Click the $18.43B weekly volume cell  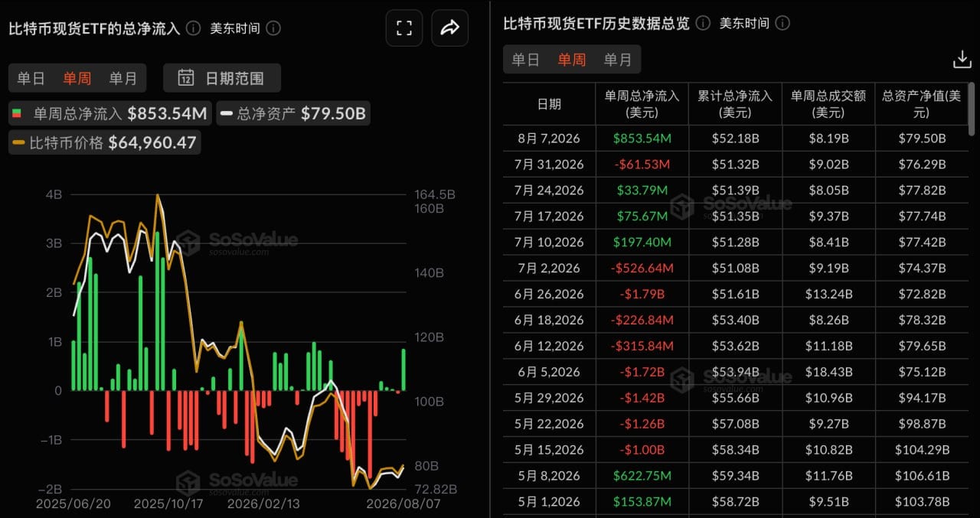(828, 372)
